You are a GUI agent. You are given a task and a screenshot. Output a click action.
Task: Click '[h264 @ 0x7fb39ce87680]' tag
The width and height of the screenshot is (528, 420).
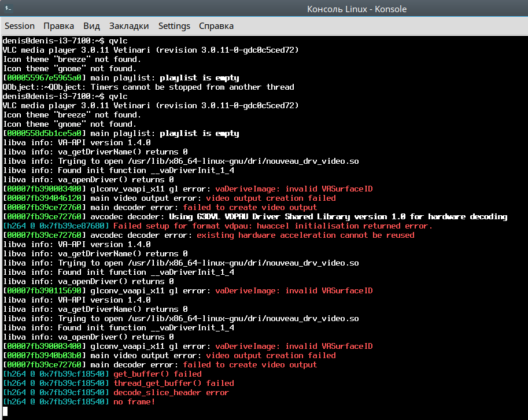coord(56,226)
